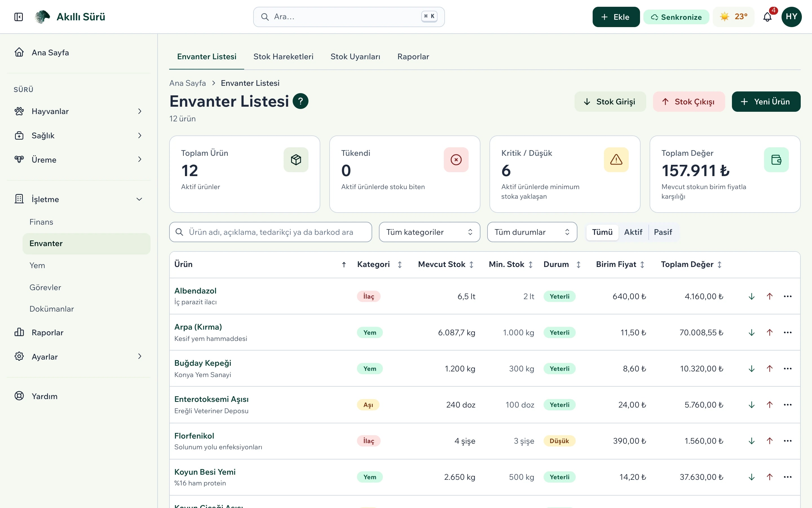This screenshot has height=508, width=812.
Task: Focus the product name or barcode search field
Action: (x=270, y=232)
